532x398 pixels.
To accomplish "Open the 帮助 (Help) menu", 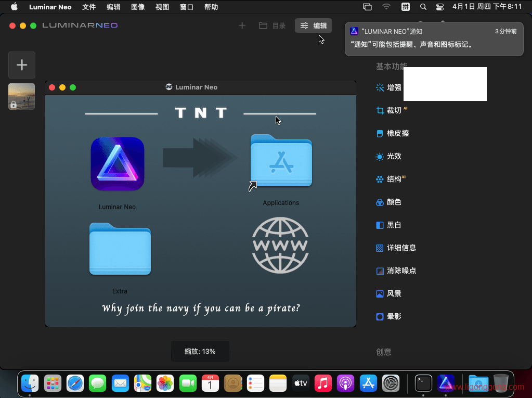I will pyautogui.click(x=211, y=7).
